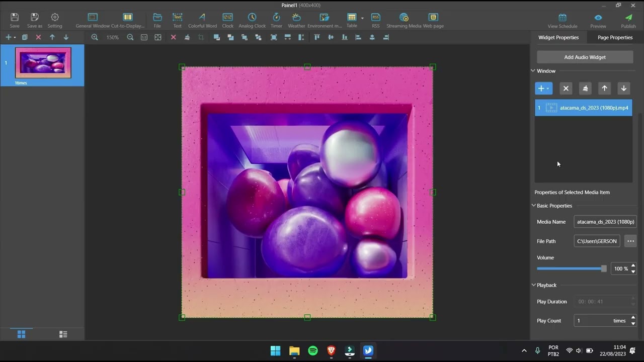Adjust the Volume slider handle
644x362 pixels.
click(604, 268)
